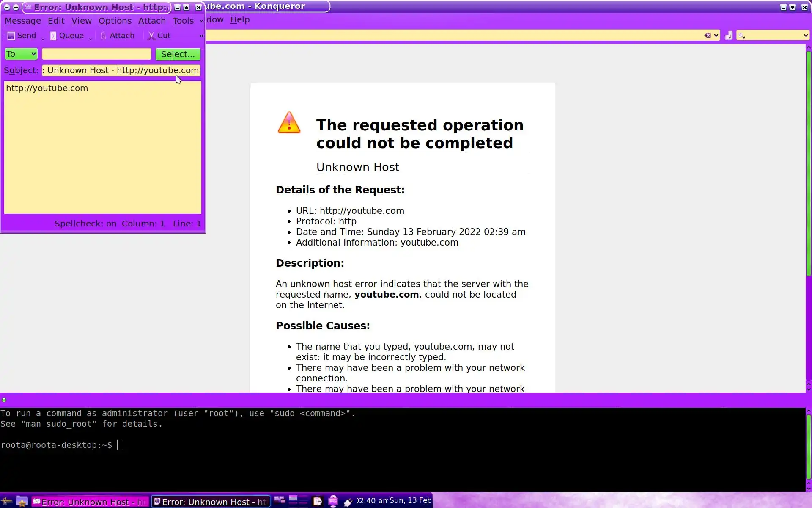Toggle on-all-desktops plus button in composer title bar

coord(16,8)
